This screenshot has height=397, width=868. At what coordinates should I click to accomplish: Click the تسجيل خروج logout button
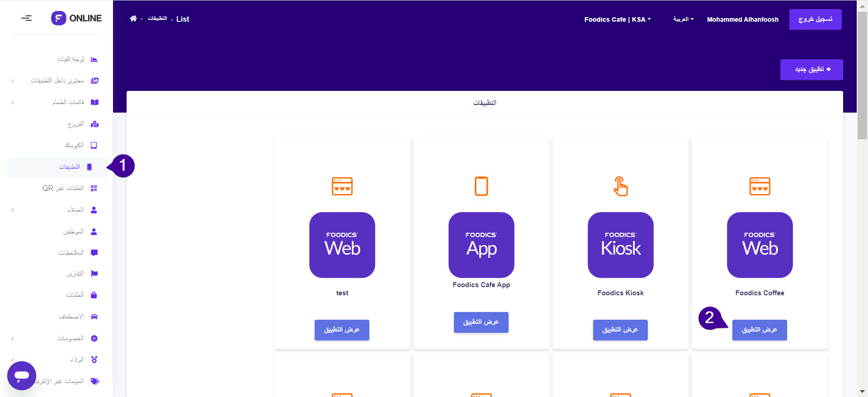(815, 19)
